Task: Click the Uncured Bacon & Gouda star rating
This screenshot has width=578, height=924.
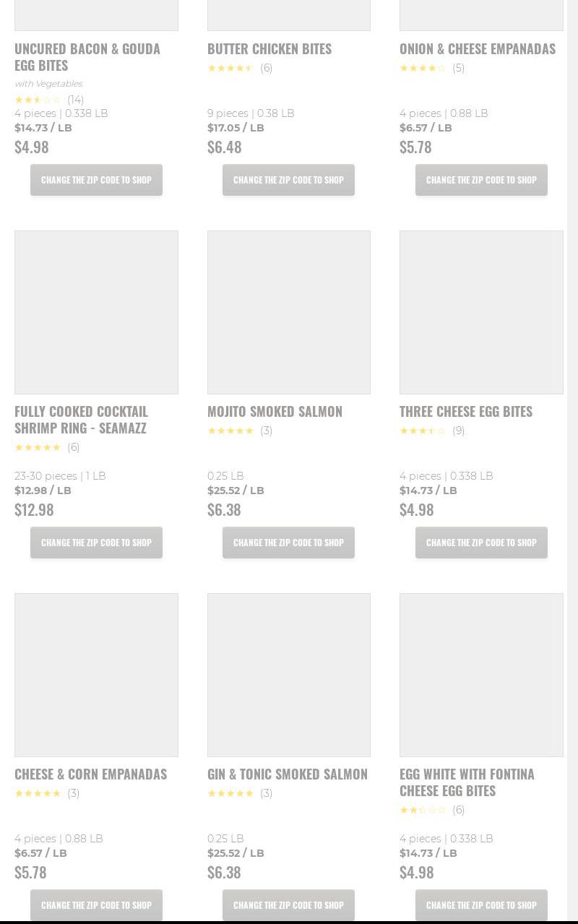Action: point(38,100)
